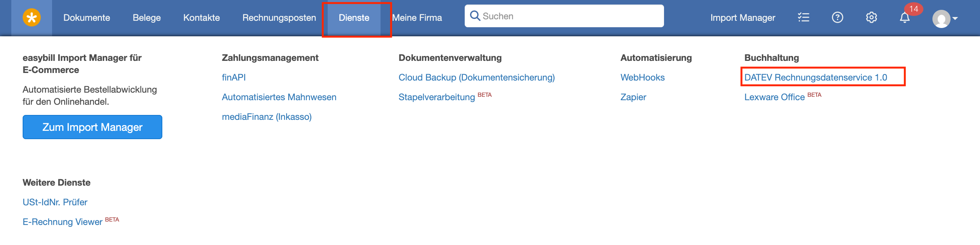Open the notifications bell icon
Screen dimensions: 980x245
904,17
